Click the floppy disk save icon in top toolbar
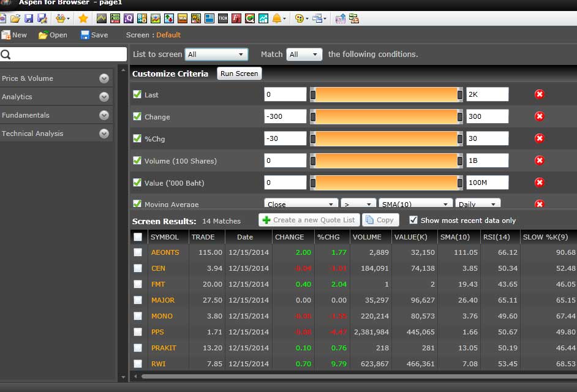This screenshot has height=392, width=577. coord(29,18)
